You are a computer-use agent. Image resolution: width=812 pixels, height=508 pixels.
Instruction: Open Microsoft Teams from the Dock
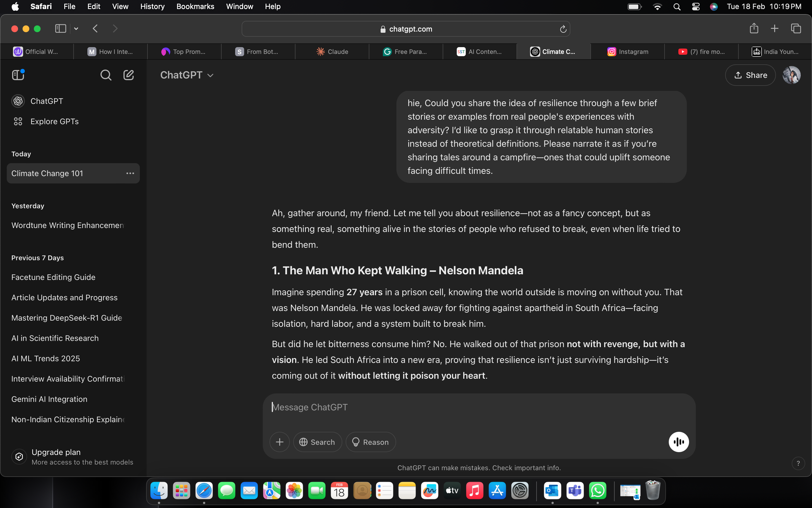click(575, 491)
